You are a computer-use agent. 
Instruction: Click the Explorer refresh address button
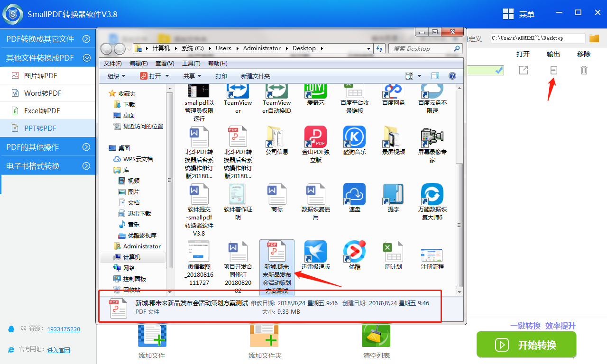point(379,48)
